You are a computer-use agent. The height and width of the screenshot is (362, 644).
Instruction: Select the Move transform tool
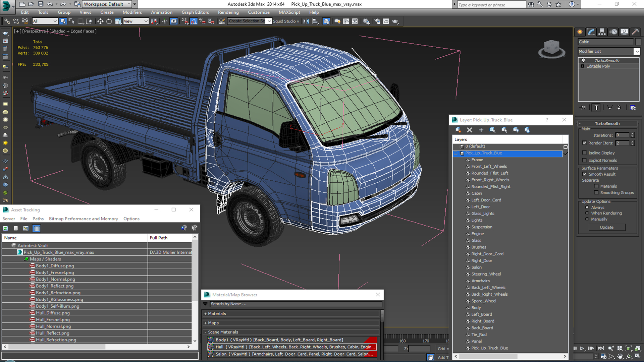100,21
